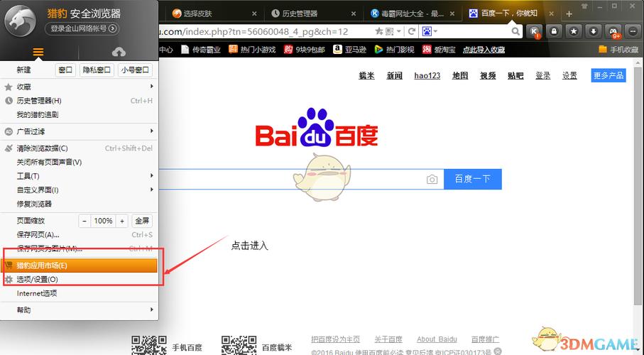Decrease page zoom with the minus button
Viewport: 644px width, 355px height.
click(84, 221)
